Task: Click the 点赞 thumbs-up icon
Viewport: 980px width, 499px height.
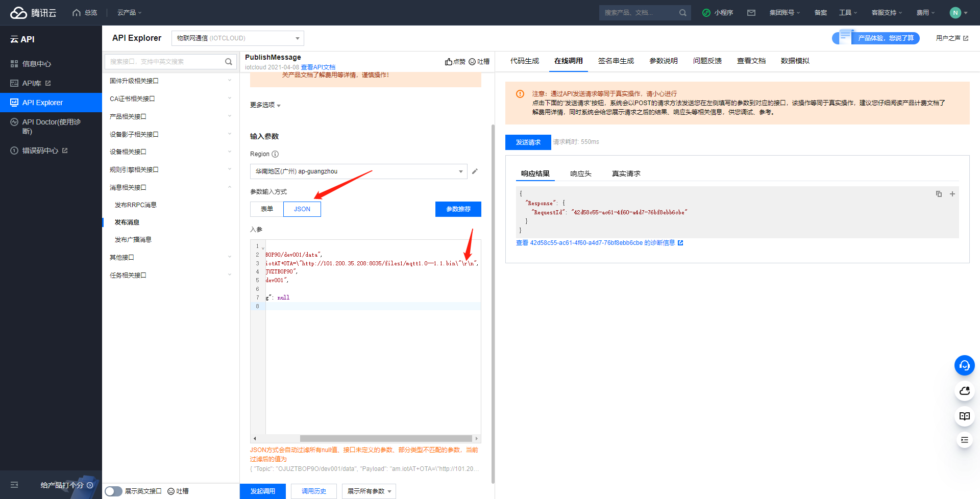Action: (449, 62)
